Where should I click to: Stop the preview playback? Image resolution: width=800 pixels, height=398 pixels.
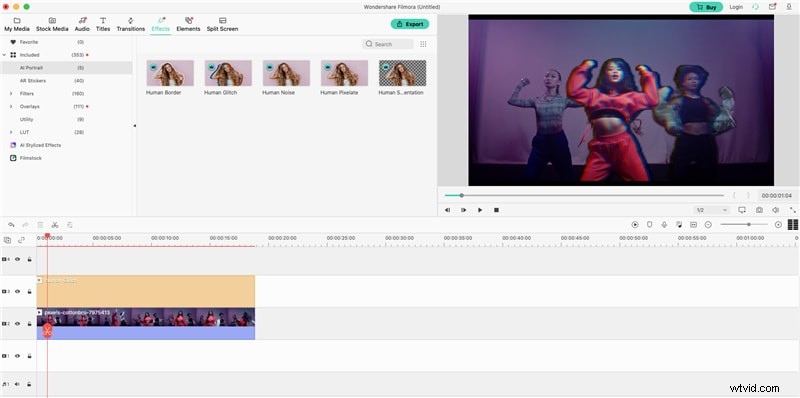coord(496,210)
